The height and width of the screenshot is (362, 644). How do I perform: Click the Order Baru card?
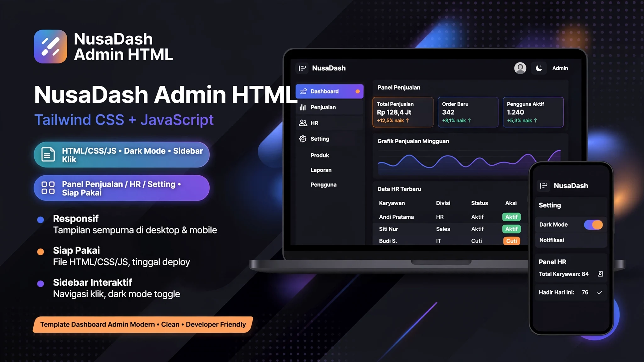[x=468, y=112]
